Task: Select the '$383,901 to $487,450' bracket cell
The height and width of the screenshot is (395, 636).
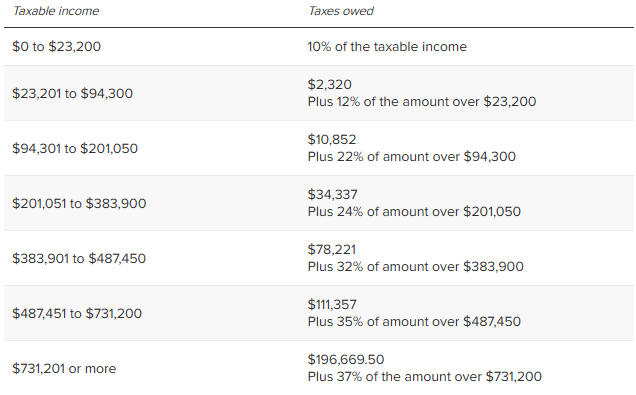Action: point(79,259)
